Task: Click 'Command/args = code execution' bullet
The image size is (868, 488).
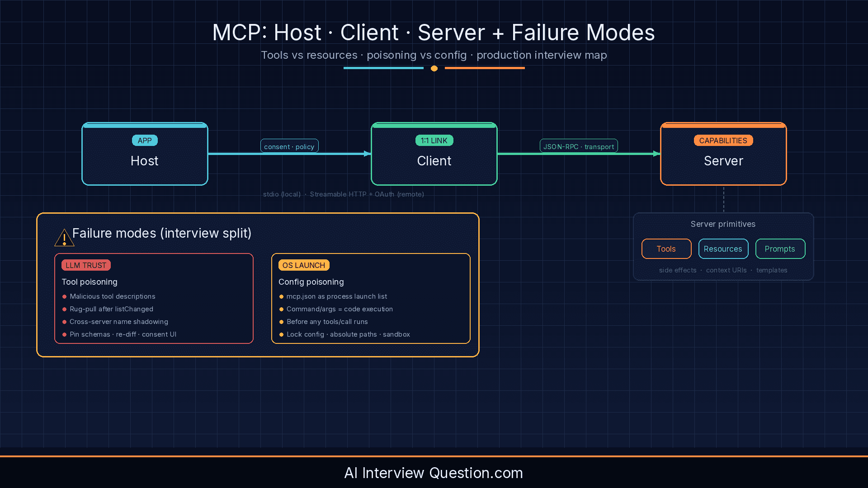Action: point(335,309)
